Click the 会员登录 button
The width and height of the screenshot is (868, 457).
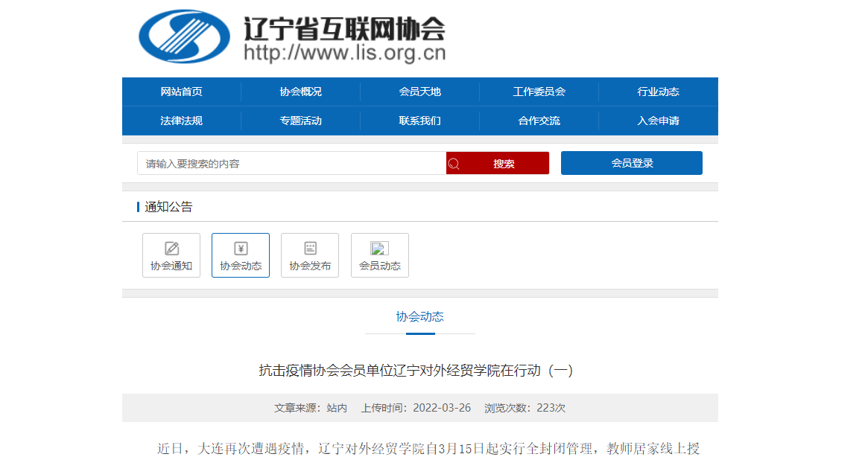pos(632,163)
